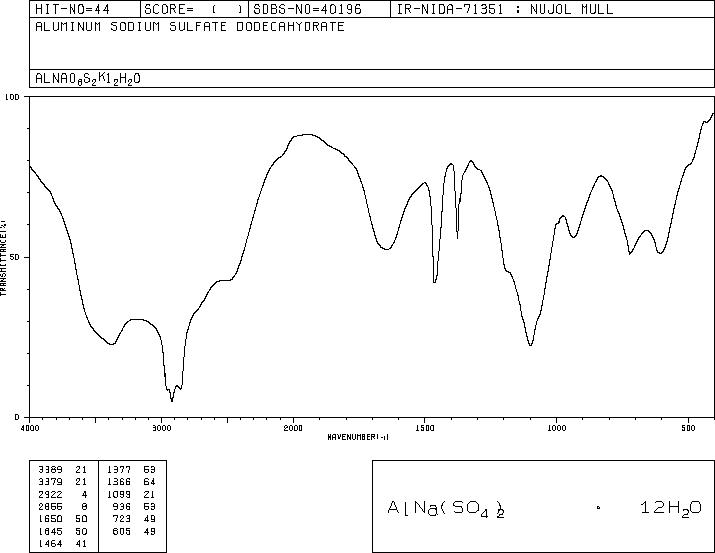Viewport: 715px width, 553px height.
Task: Click the 12H2O text in formula box
Action: [670, 508]
